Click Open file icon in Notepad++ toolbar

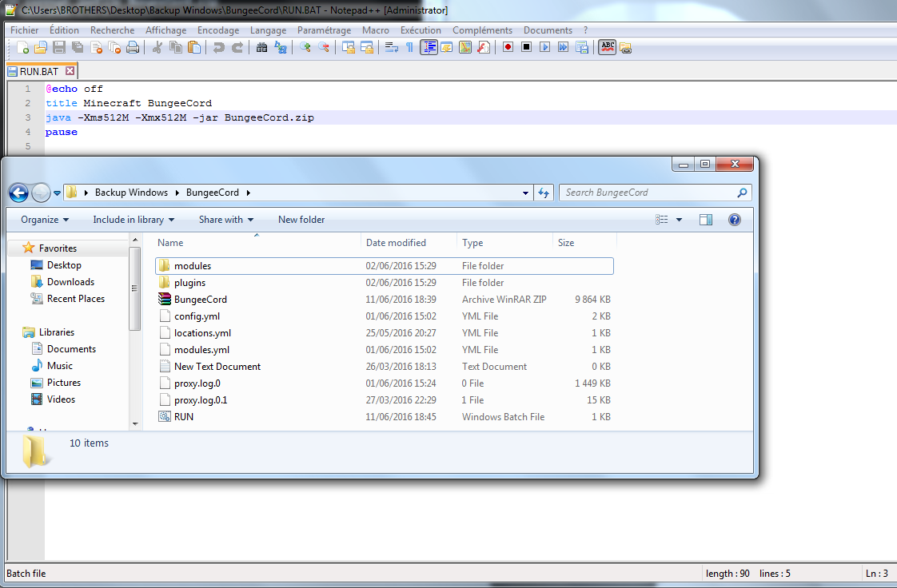coord(41,47)
